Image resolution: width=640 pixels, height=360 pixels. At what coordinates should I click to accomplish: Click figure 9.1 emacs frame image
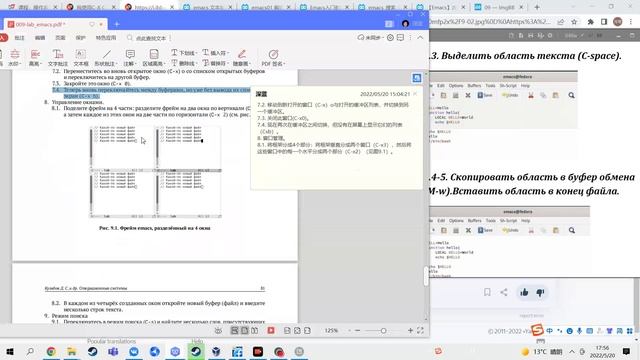(x=156, y=172)
